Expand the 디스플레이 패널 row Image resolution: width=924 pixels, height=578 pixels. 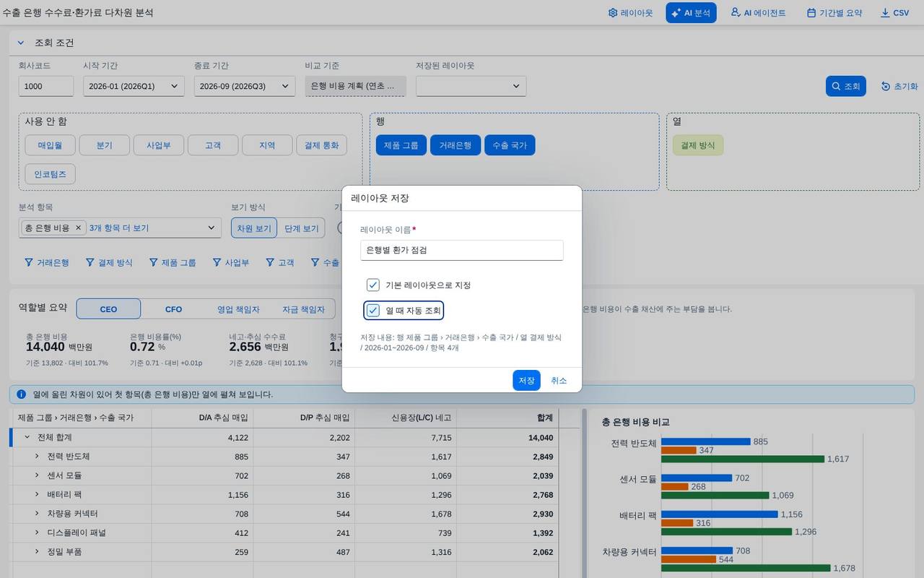[38, 532]
